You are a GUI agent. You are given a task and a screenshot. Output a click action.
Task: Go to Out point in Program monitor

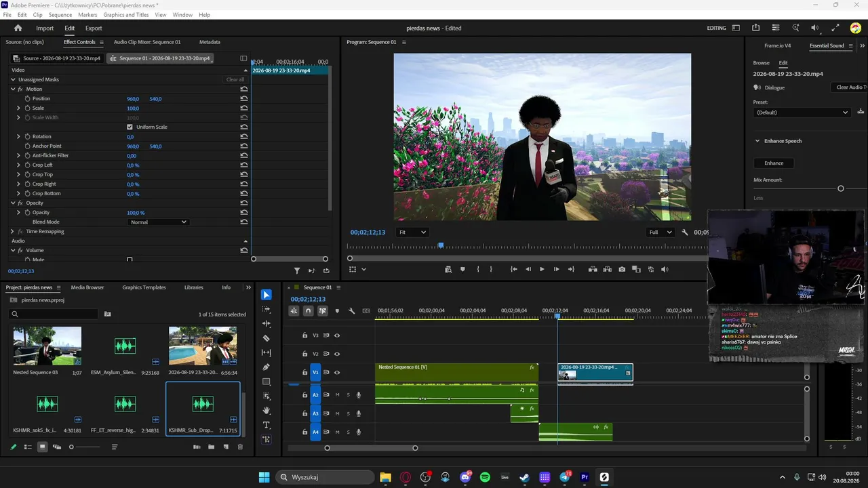pyautogui.click(x=571, y=269)
